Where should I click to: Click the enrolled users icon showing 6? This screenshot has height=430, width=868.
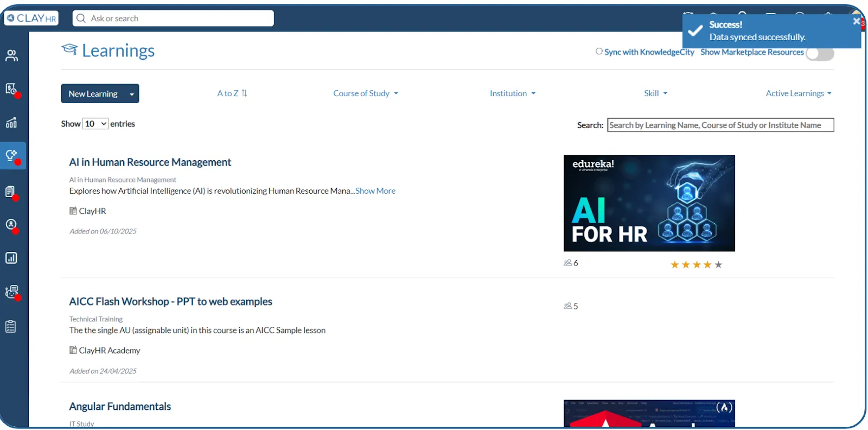[x=567, y=263]
